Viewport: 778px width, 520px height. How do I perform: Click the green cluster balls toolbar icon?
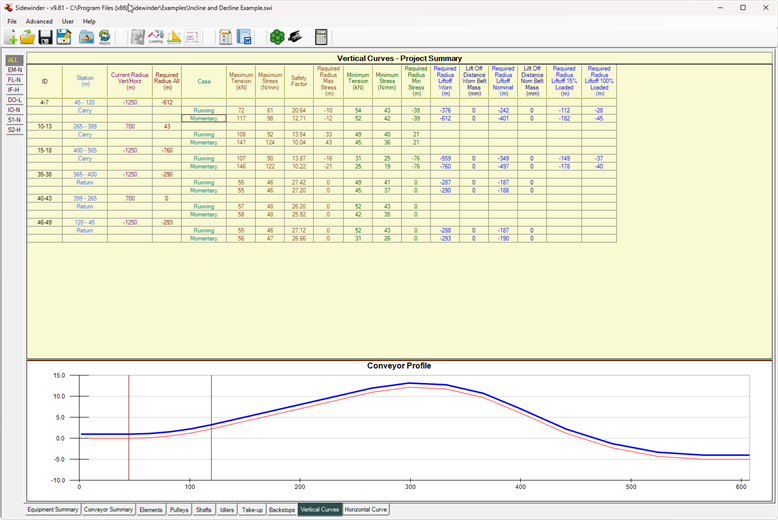(x=277, y=37)
